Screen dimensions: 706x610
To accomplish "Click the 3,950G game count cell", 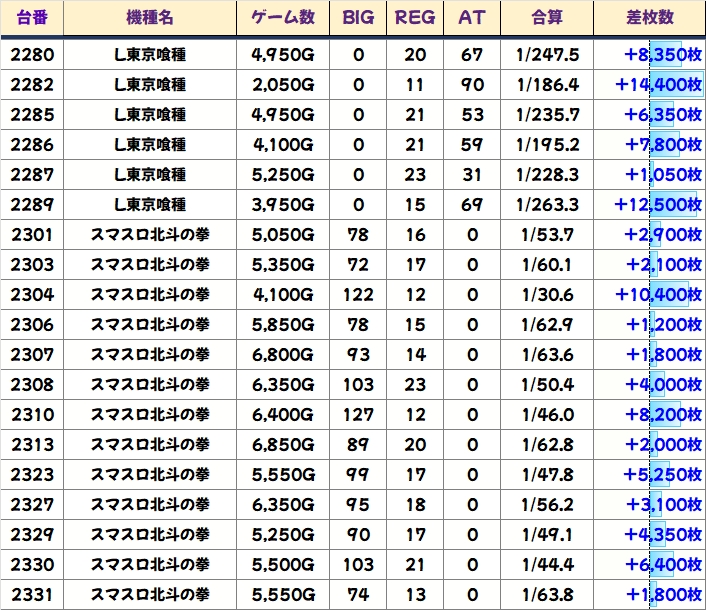I will coord(283,205).
